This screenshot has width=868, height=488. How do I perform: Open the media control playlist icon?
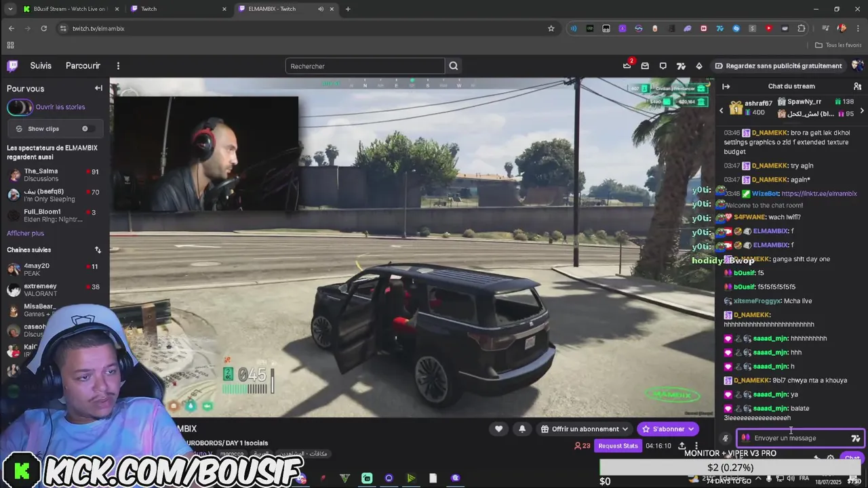825,28
